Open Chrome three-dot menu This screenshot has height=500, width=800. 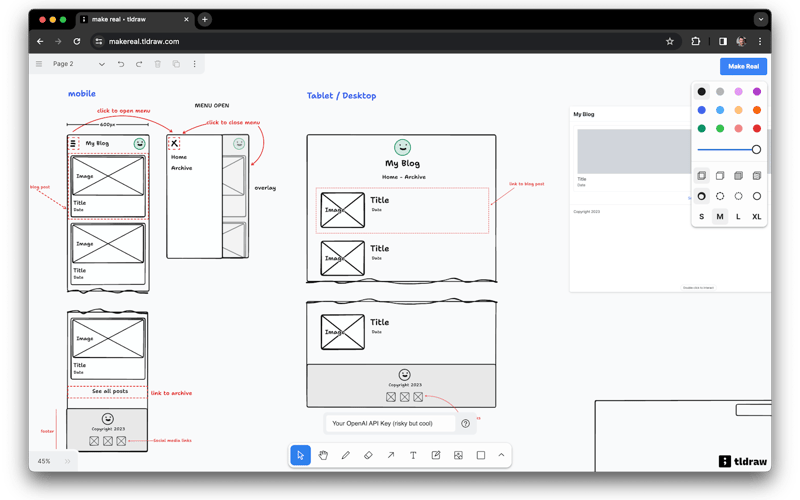tap(760, 41)
